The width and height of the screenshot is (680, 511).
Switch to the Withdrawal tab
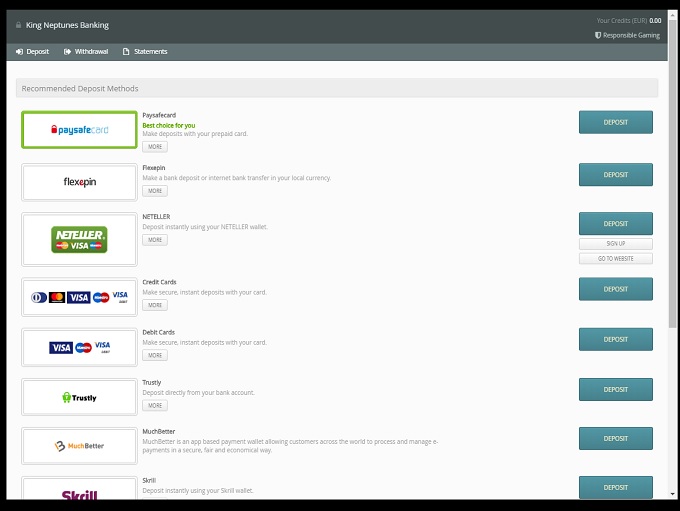pos(85,52)
